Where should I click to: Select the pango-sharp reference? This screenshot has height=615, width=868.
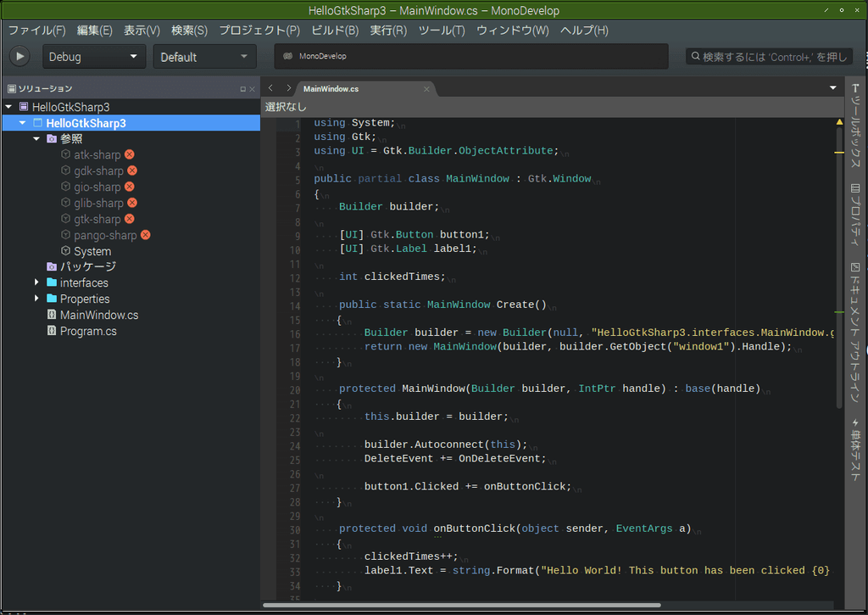click(105, 235)
